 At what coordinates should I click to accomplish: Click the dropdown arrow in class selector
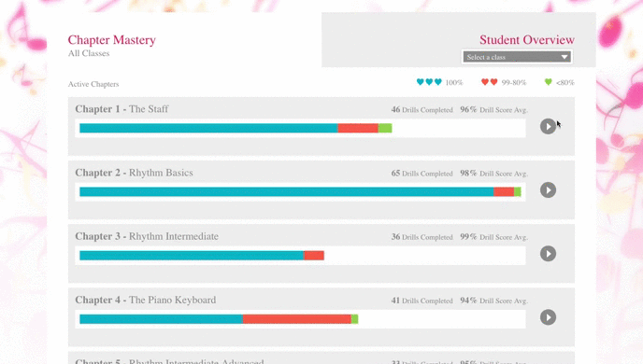pos(564,57)
